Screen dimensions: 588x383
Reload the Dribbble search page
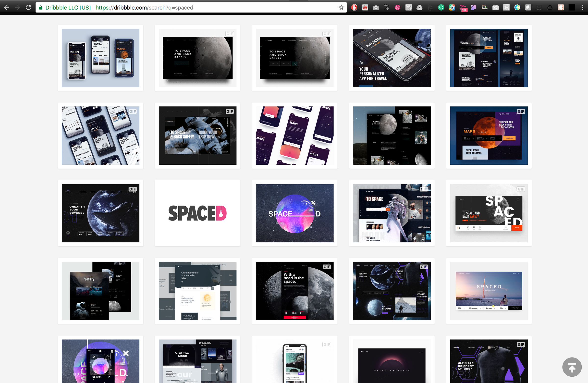(28, 7)
